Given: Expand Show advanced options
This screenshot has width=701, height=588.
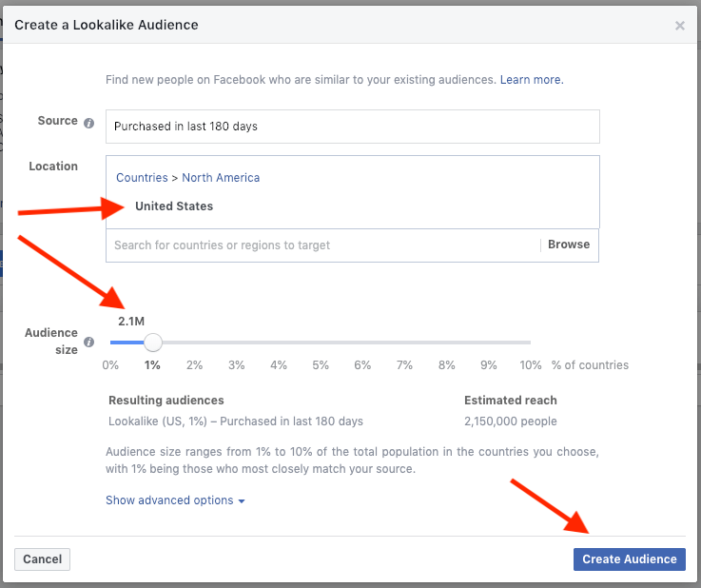Looking at the screenshot, I should coord(175,500).
